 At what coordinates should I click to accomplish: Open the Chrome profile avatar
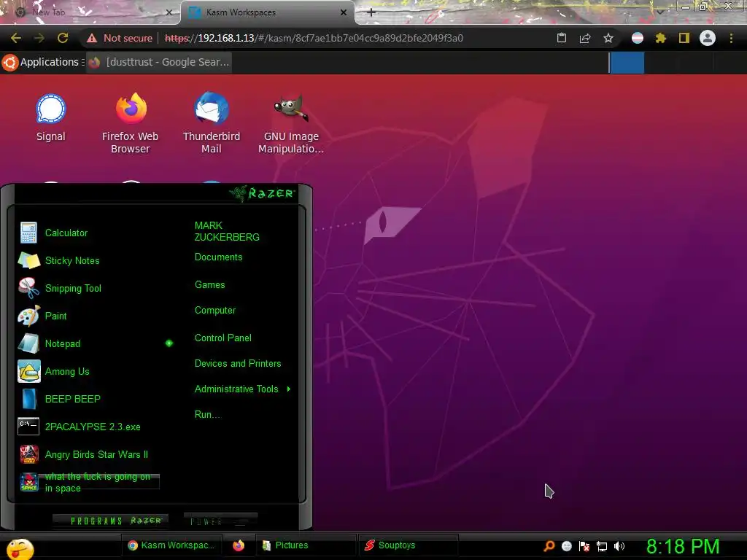tap(708, 38)
